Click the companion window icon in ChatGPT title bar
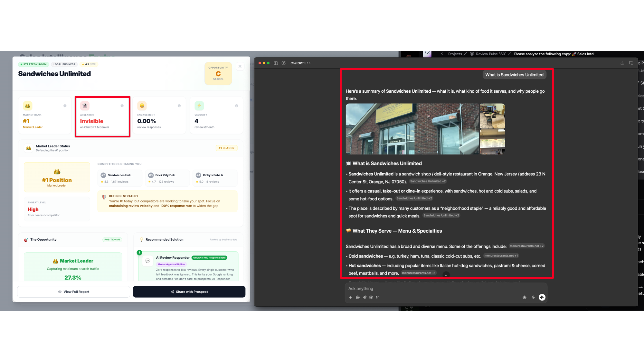 click(631, 63)
